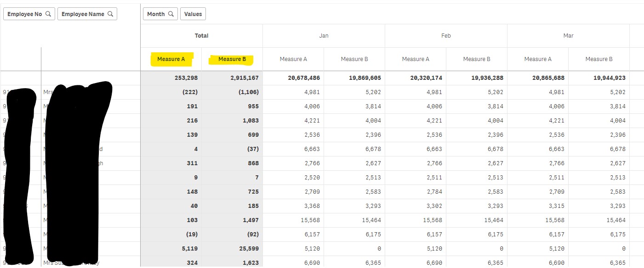Click highlighted Measure B header under Total
Image resolution: width=644 pixels, height=268 pixels.
(x=232, y=59)
